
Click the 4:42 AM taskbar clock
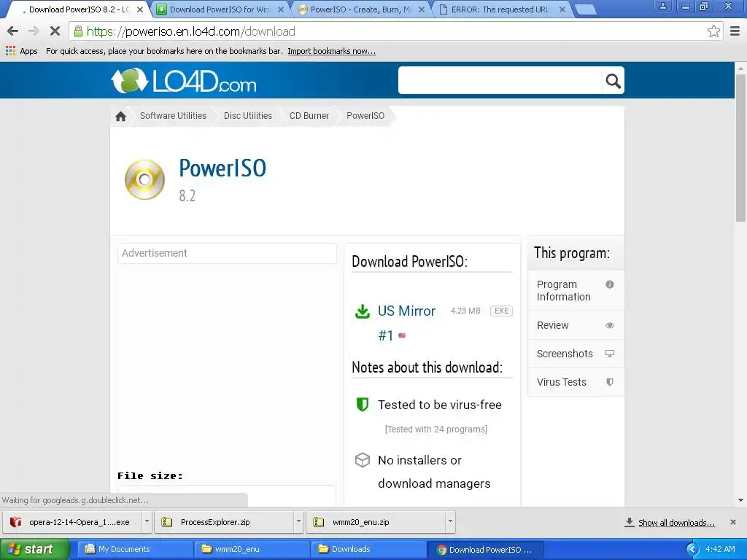[x=720, y=549]
